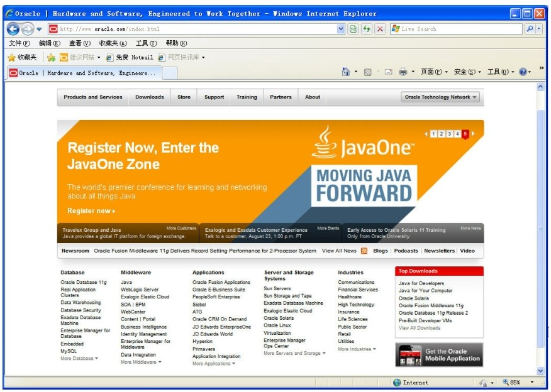Click the blank new tab button
The width and height of the screenshot is (551, 392).
(x=170, y=73)
